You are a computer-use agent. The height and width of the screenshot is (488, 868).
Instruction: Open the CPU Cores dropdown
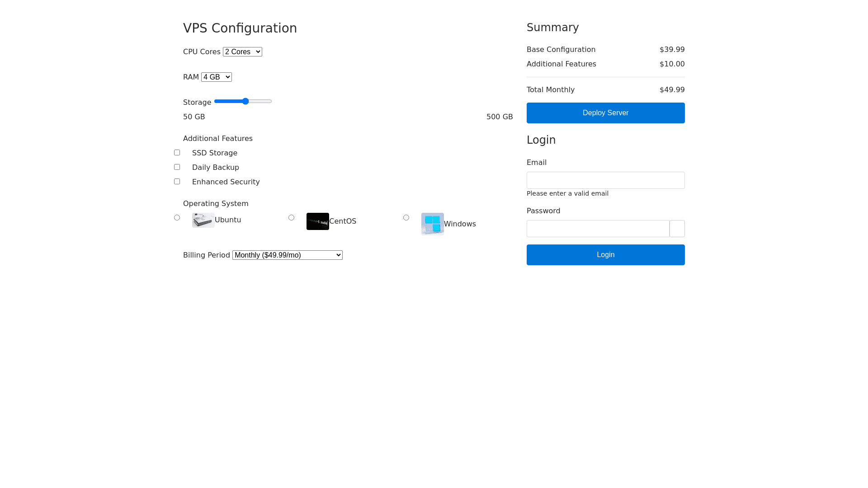coord(242,52)
